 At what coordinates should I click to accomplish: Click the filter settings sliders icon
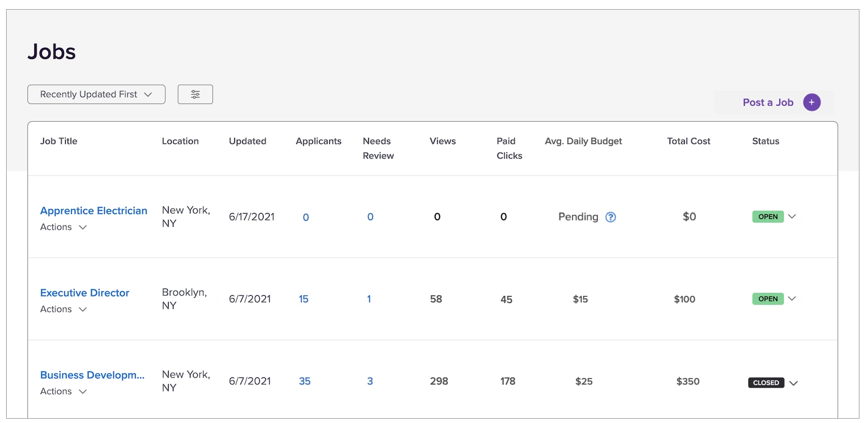pyautogui.click(x=195, y=94)
